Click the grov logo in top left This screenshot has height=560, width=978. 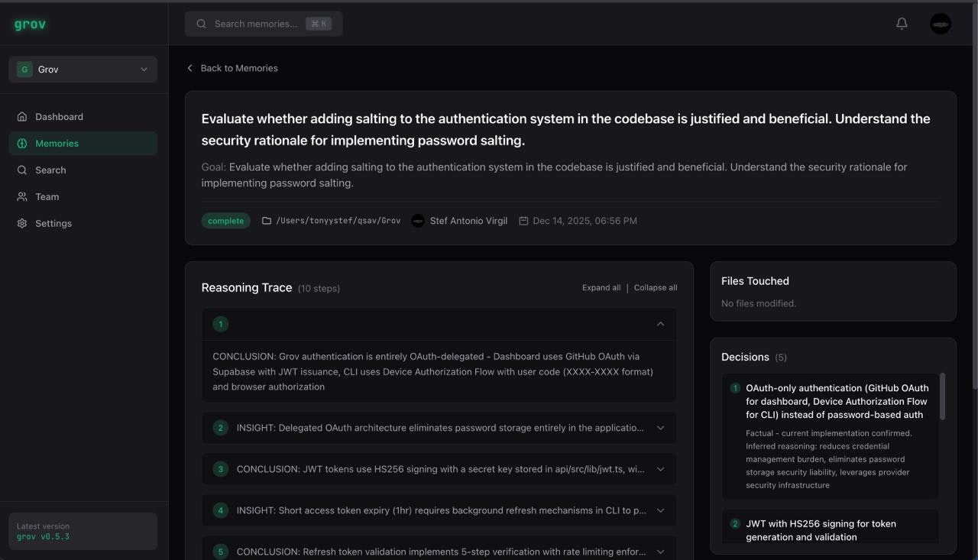[x=28, y=24]
